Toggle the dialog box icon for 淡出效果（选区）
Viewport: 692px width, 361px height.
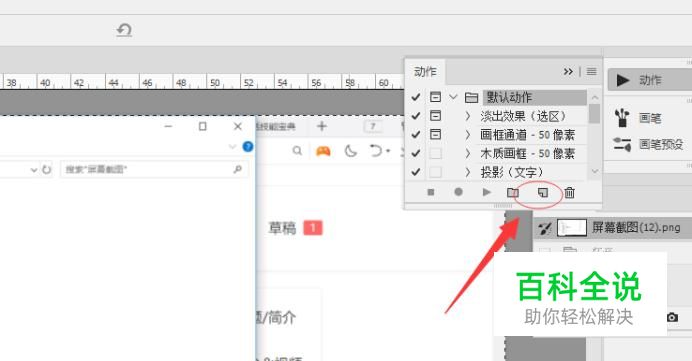(x=435, y=116)
